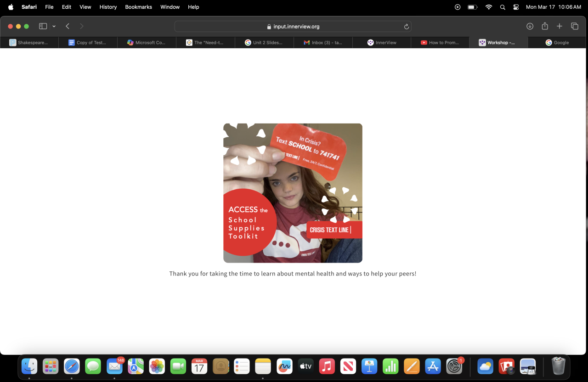This screenshot has height=382, width=588.
Task: Click the play circle menu bar icon
Action: (x=458, y=7)
